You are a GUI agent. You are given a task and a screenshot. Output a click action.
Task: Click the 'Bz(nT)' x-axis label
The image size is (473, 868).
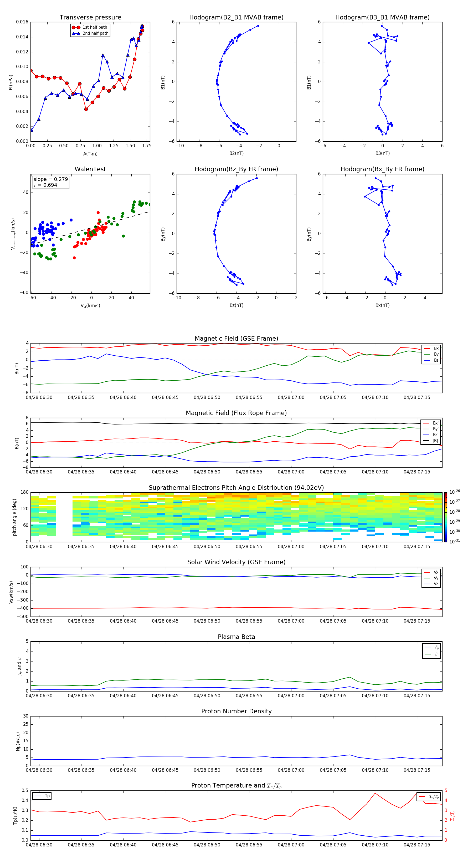click(x=236, y=305)
